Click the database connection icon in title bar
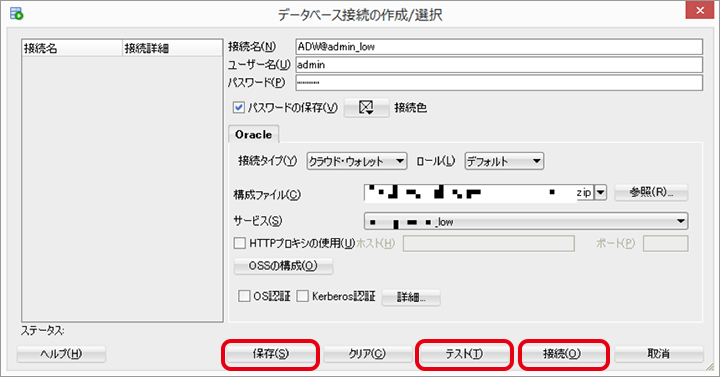The height and width of the screenshot is (377, 720). click(17, 13)
